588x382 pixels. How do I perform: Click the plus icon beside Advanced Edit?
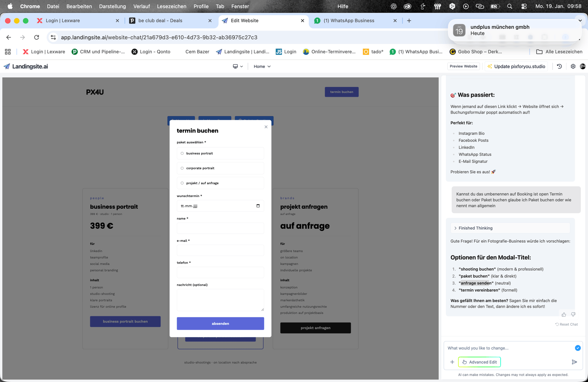coord(452,362)
